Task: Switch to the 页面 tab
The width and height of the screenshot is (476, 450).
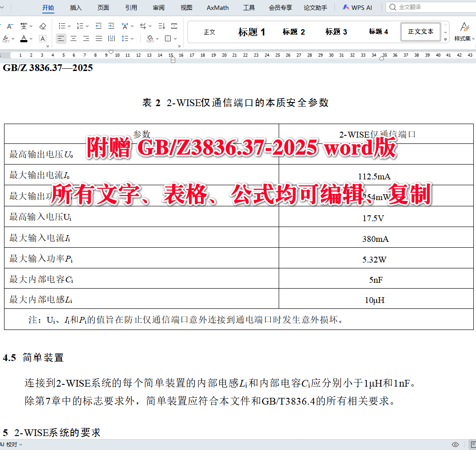Action: [x=103, y=8]
